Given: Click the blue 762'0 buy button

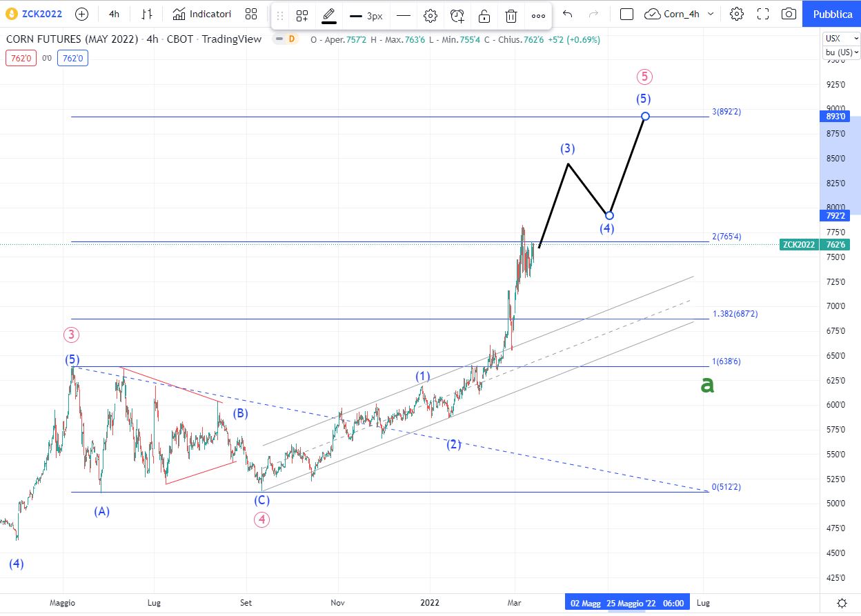Looking at the screenshot, I should click(72, 59).
